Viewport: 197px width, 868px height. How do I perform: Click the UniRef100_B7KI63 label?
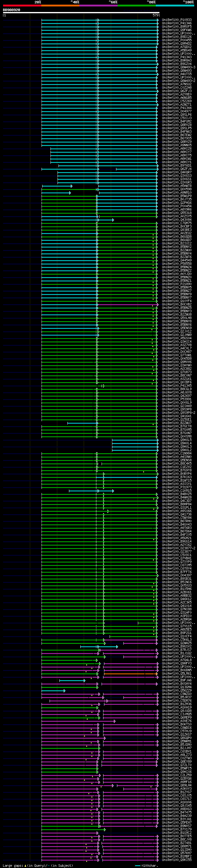coord(177,477)
